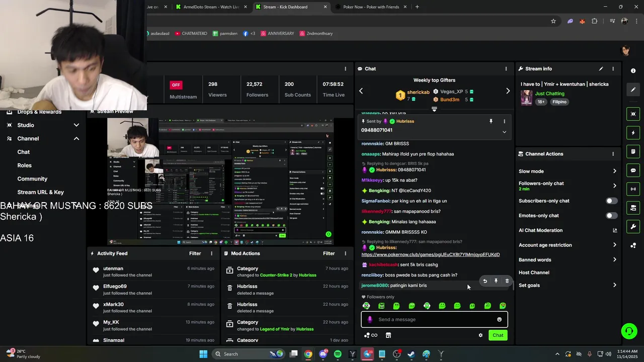Open AI Chat Moderation external link
This screenshot has height=362, width=644.
[x=615, y=230]
